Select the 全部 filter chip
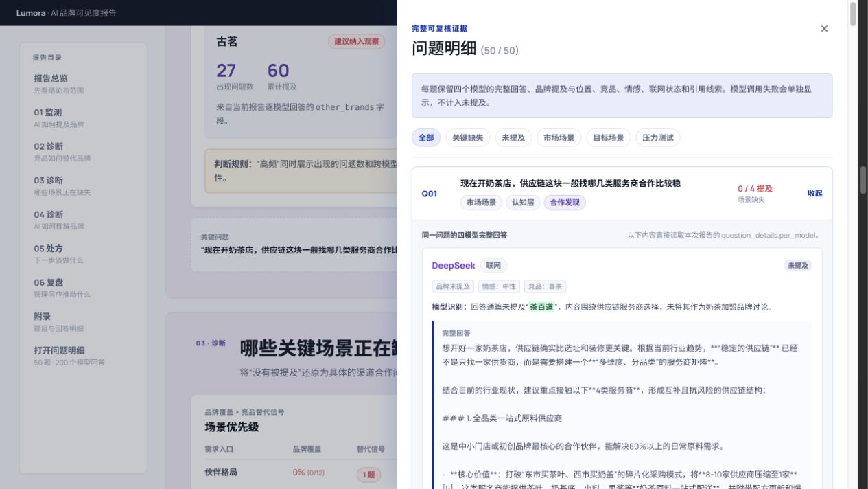Viewport: 868px width, 489px height. click(426, 137)
